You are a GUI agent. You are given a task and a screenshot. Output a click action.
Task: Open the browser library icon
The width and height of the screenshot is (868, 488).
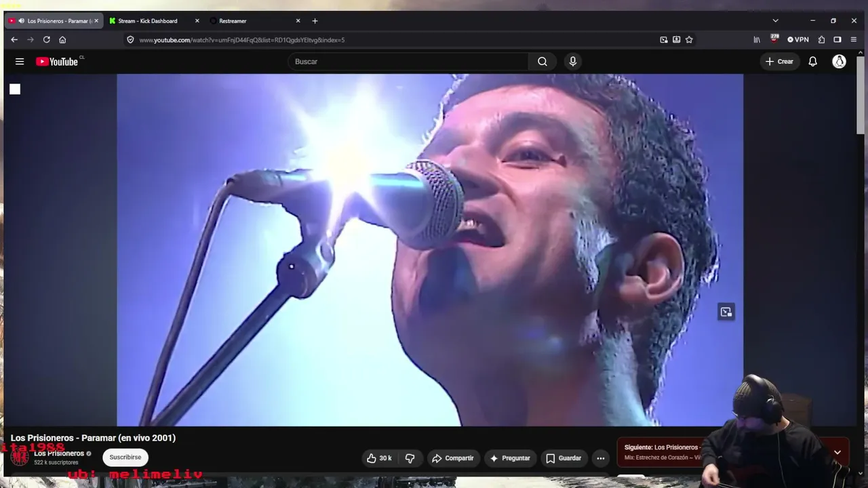[757, 40]
